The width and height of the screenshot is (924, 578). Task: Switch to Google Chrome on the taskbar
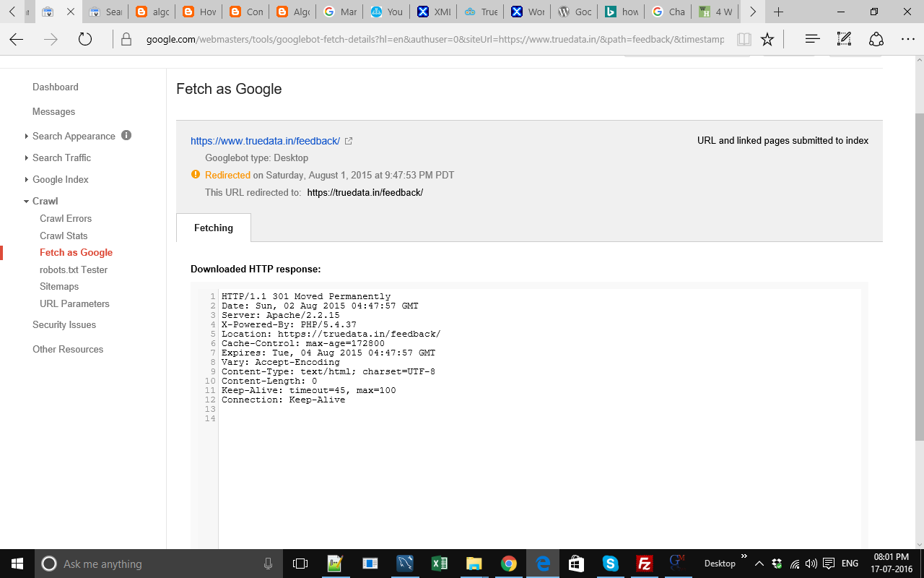click(x=509, y=564)
